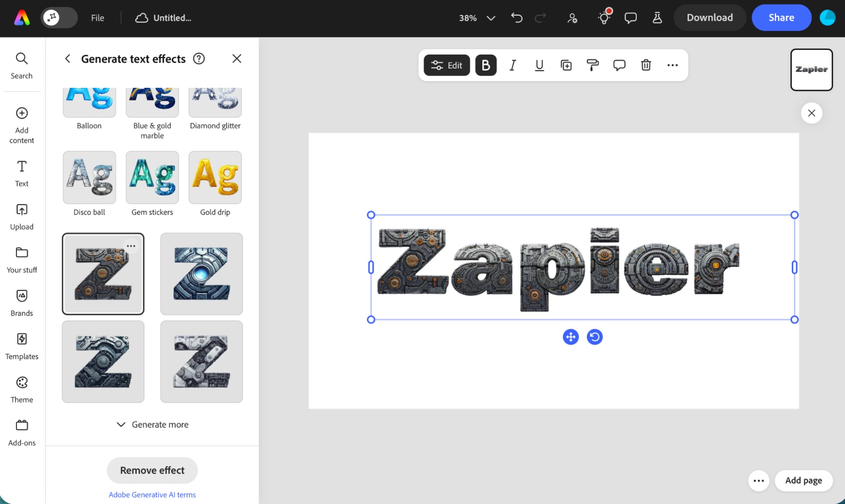Go back from Generate text effects
Viewport: 845px width, 504px height.
coord(68,59)
